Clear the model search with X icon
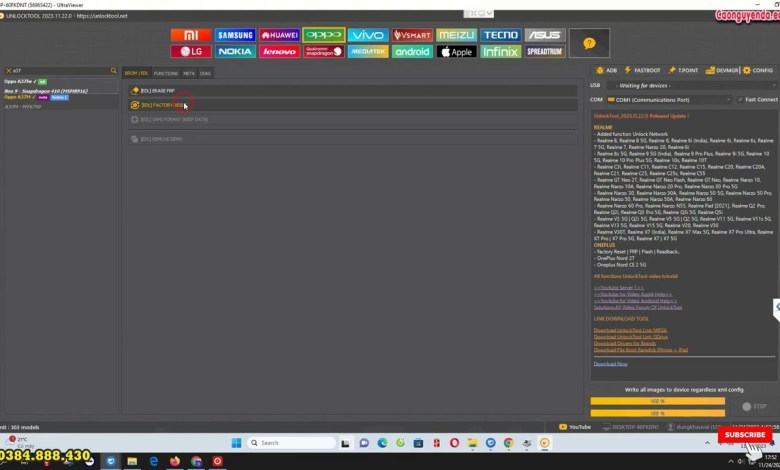 click(x=8, y=71)
